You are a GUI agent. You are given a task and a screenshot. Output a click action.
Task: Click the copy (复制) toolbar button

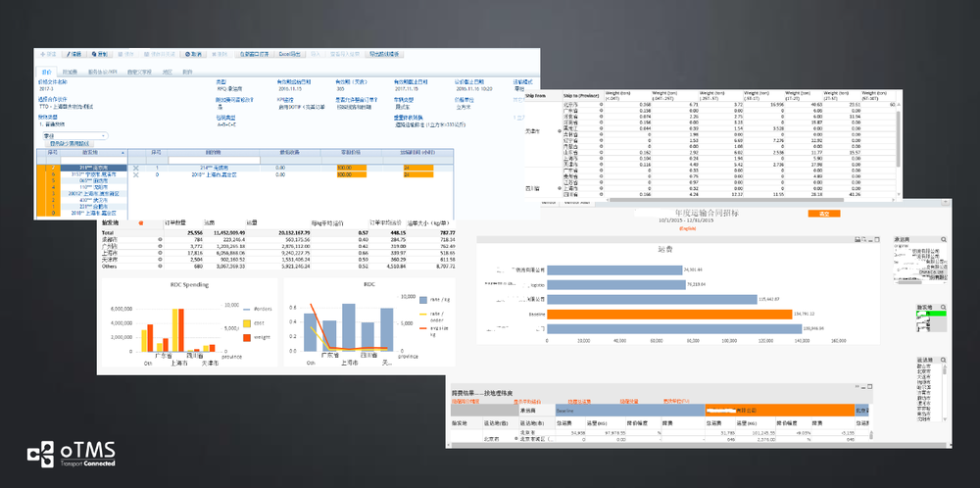pos(103,54)
